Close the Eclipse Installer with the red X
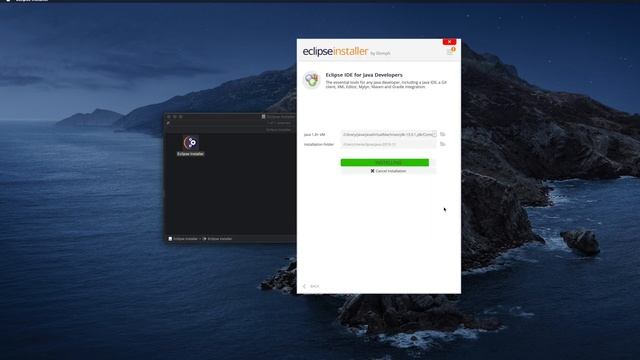This screenshot has height=360, width=640. [449, 42]
